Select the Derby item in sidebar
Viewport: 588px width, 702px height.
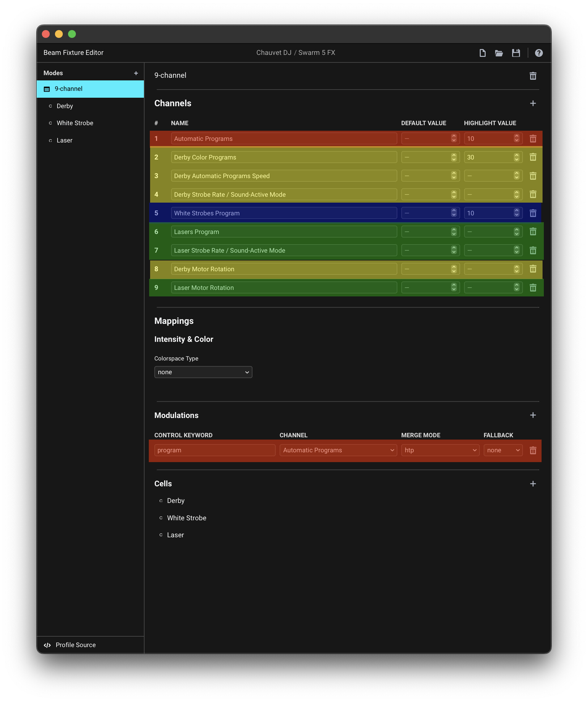click(65, 106)
